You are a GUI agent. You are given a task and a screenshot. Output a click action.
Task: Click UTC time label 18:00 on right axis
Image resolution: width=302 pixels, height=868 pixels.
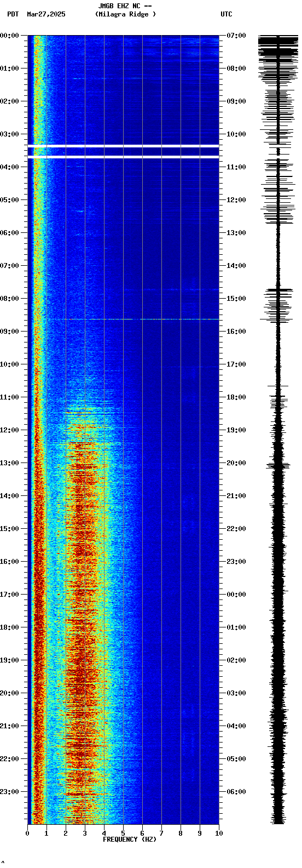tap(236, 397)
